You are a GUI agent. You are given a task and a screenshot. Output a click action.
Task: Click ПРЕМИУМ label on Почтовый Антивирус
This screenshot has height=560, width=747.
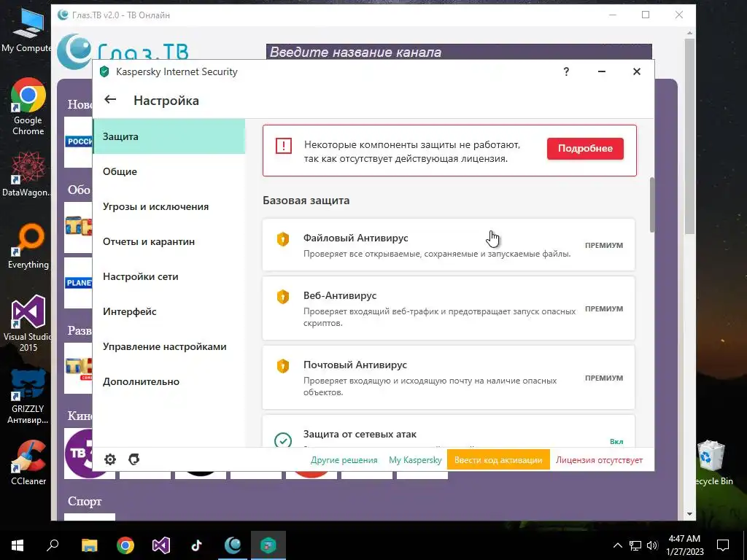point(604,378)
